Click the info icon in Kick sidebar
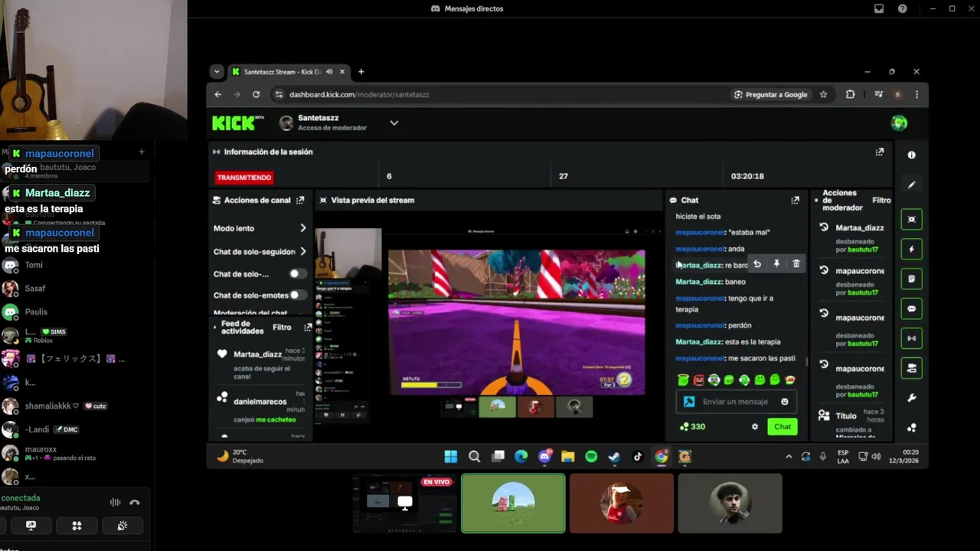980x551 pixels. pos(911,155)
